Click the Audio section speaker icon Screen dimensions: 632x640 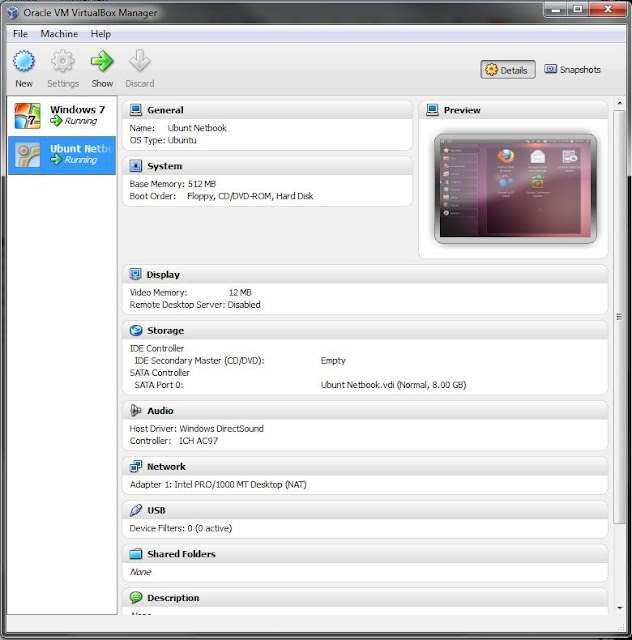coord(136,410)
